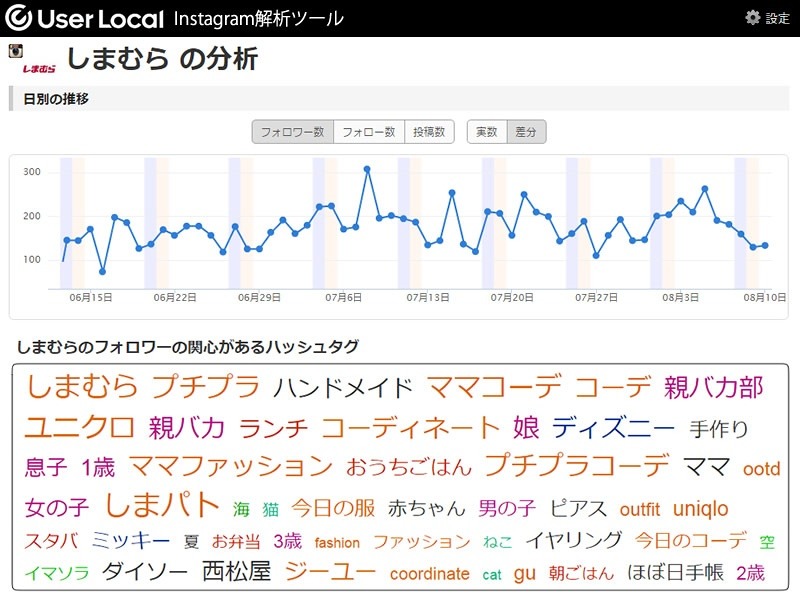Click the プチプラコーデ hashtag

pyautogui.click(x=577, y=465)
